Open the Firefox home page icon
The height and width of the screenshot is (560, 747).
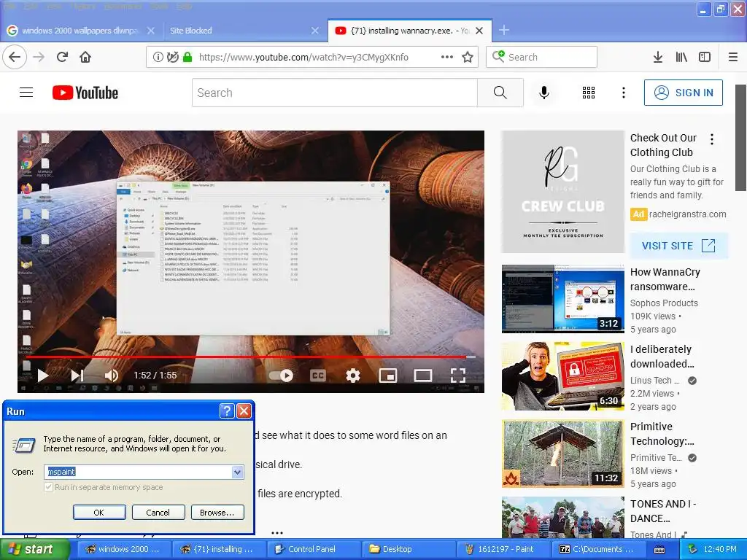85,57
